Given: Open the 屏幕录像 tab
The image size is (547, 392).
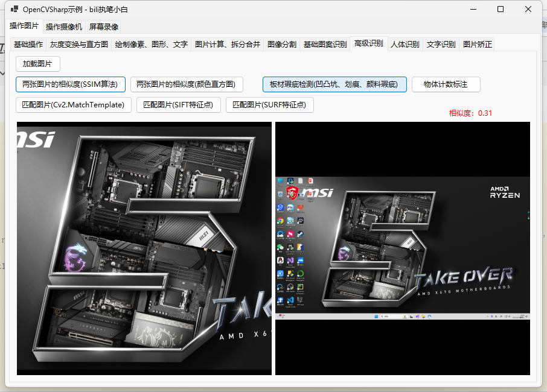Looking at the screenshot, I should 104,26.
